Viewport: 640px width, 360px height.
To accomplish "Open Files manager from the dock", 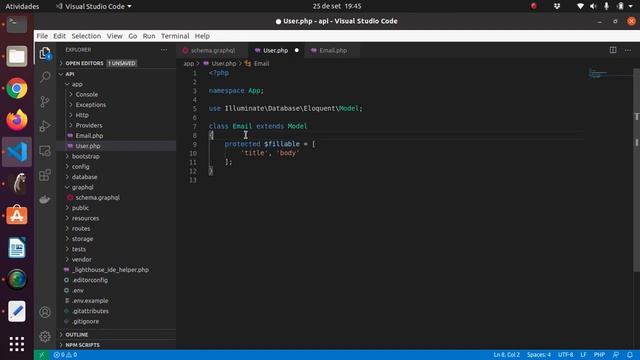I will click(x=17, y=56).
